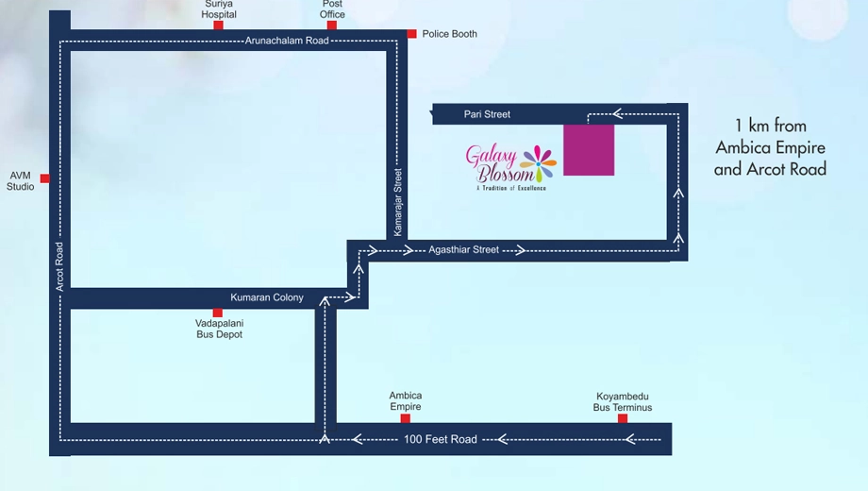Screen dimensions: 868x491
Task: Click the 100 Feet Road label
Action: coord(440,439)
